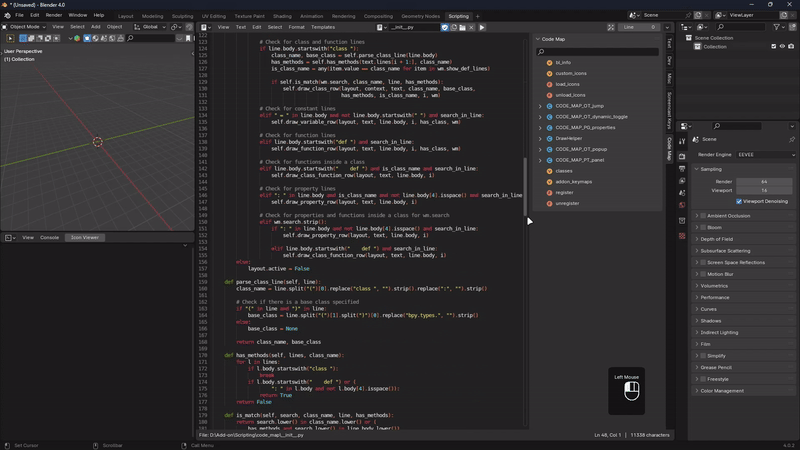800x450 pixels.
Task: Disable Viewport Denoising checkbox
Action: (x=739, y=202)
